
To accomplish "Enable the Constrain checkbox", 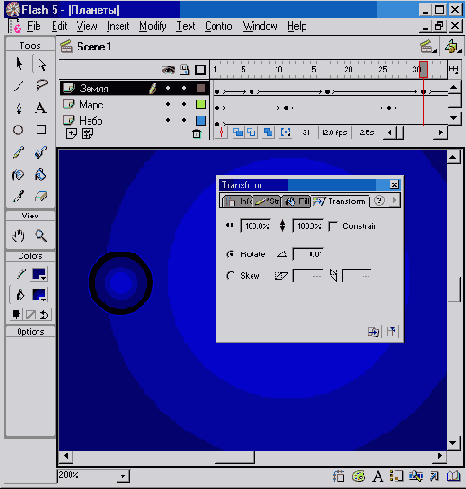I will 333,226.
